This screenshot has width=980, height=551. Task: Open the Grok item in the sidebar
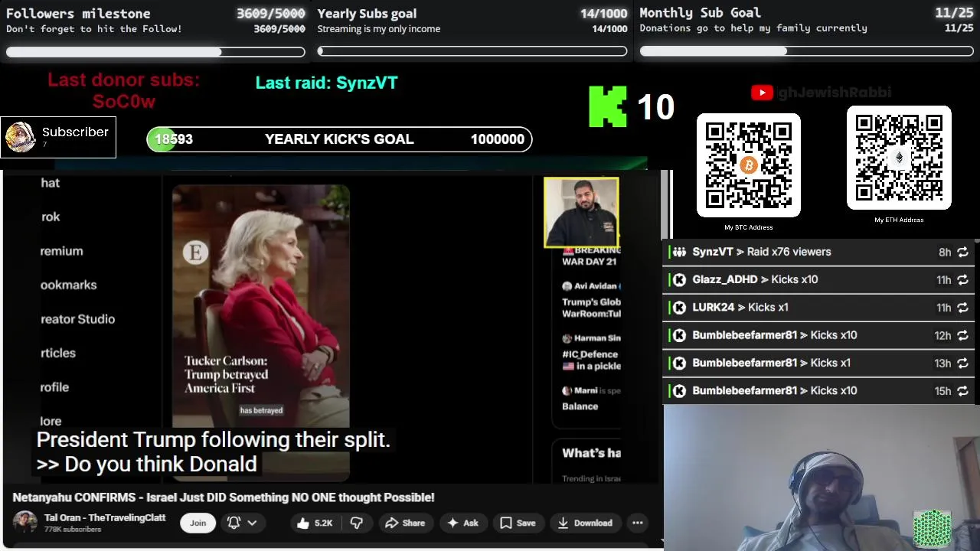51,217
